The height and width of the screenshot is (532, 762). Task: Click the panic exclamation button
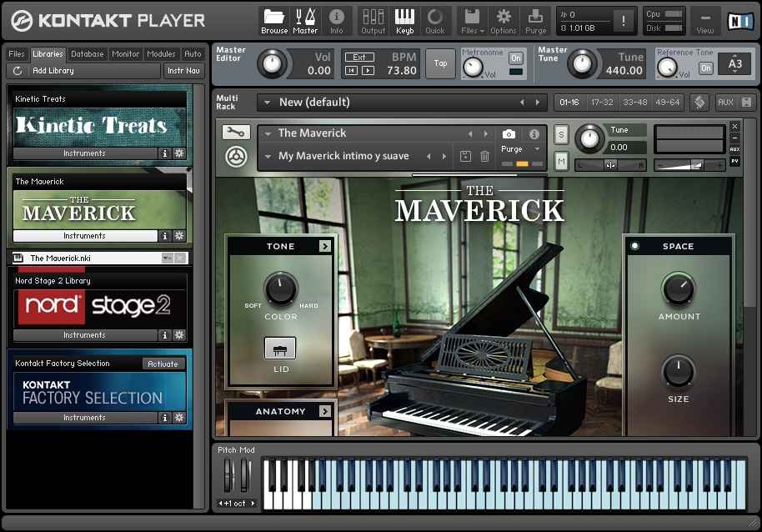click(623, 20)
